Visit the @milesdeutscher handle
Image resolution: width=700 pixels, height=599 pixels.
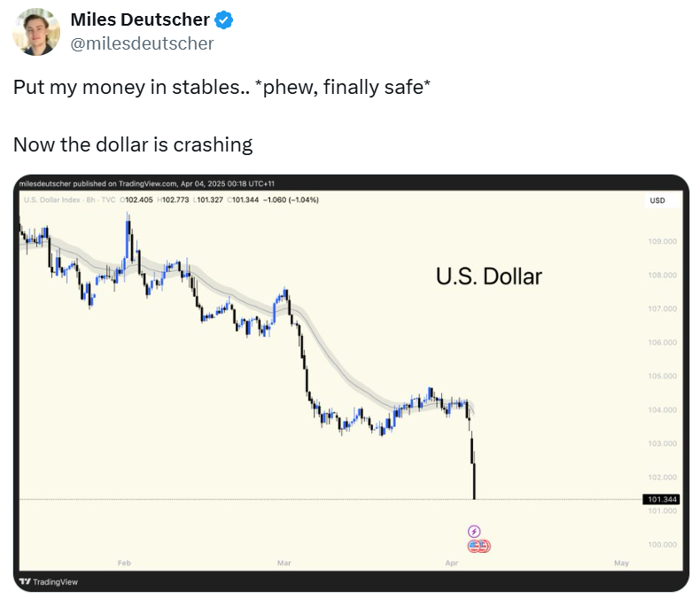pyautogui.click(x=142, y=43)
